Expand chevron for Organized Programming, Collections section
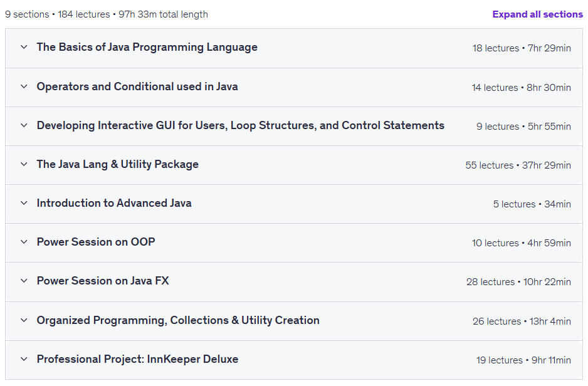Screen dimensions: 588x386 pos(24,320)
